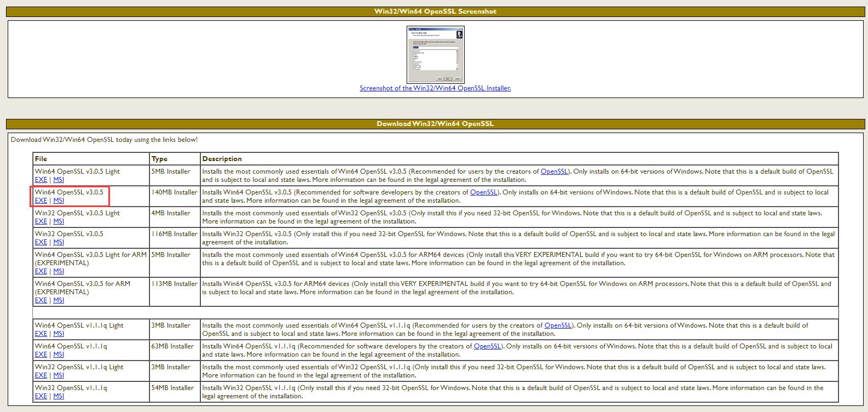The height and width of the screenshot is (412, 868).
Task: Open OpenSSL link in Win64 v1.1.1q developer description
Action: point(487,346)
